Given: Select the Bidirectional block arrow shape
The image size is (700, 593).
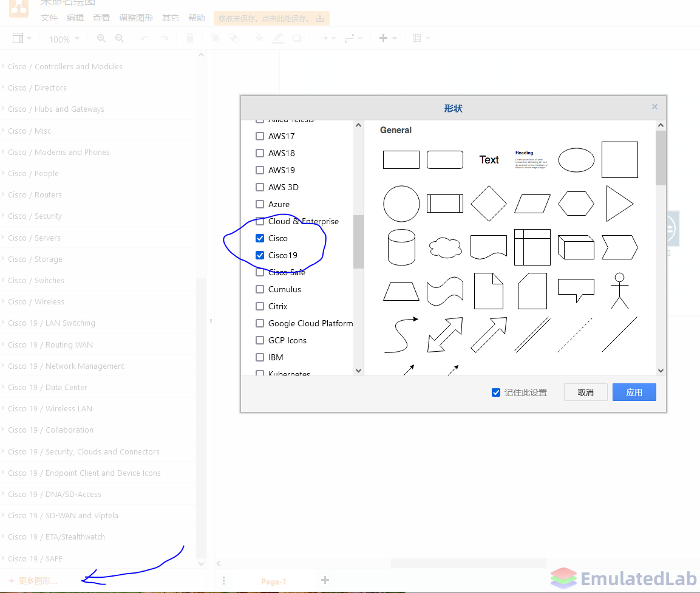Looking at the screenshot, I should 445,335.
